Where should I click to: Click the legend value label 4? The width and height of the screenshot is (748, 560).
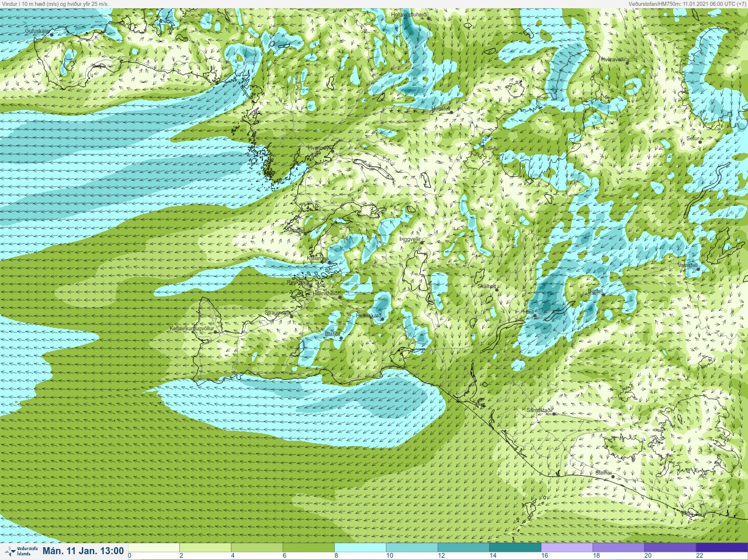(233, 556)
